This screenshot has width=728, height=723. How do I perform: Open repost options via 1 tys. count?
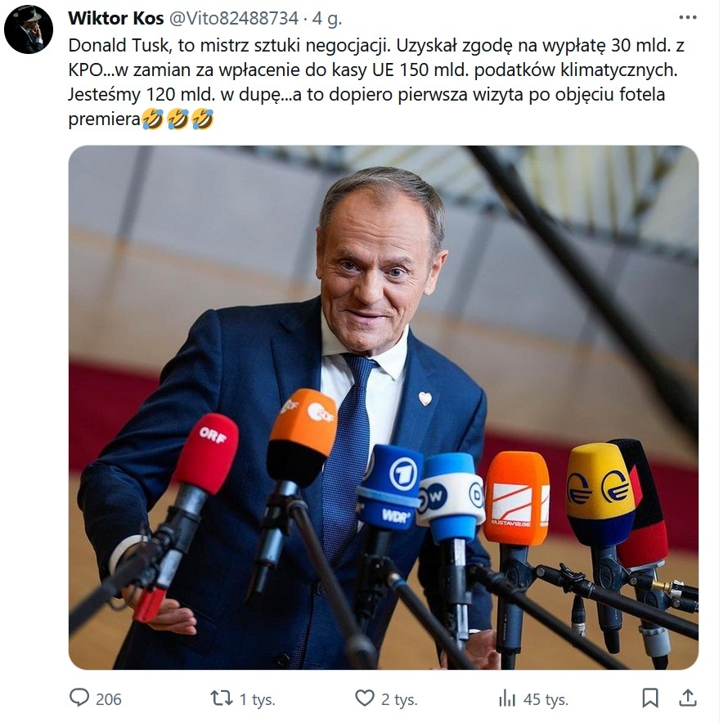point(257,699)
